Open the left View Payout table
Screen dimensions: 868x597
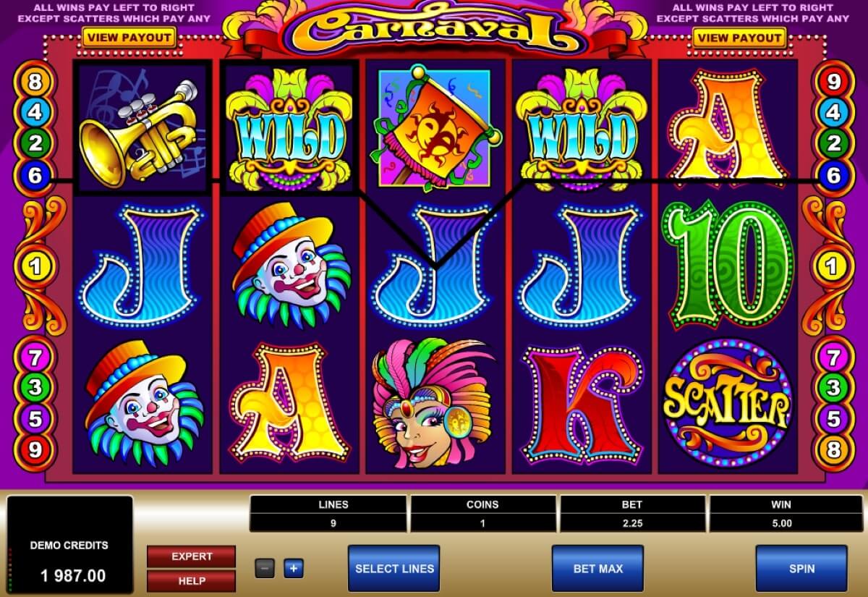129,38
